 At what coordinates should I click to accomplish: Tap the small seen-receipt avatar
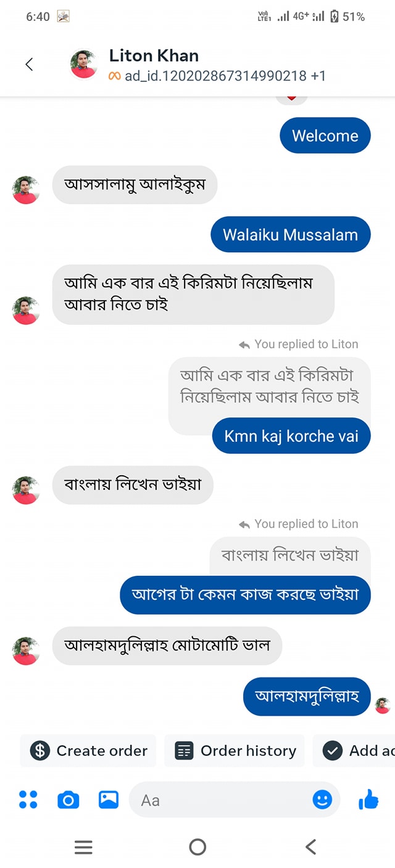[x=383, y=705]
